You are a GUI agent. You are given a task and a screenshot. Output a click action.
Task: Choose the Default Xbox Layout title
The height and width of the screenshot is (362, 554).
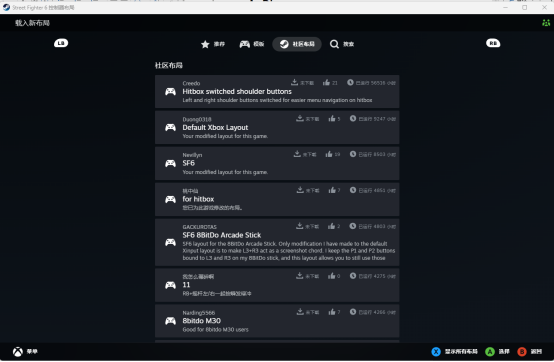point(215,127)
